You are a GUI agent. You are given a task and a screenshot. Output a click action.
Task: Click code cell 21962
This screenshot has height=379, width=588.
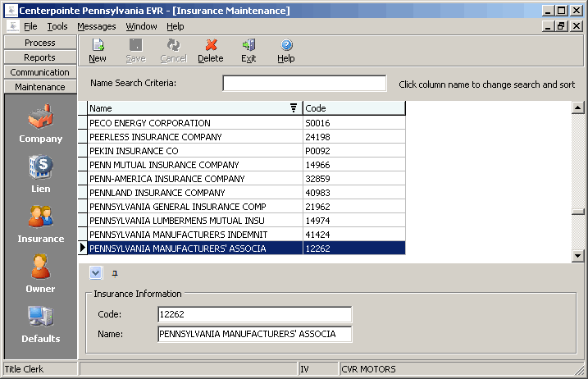point(354,207)
